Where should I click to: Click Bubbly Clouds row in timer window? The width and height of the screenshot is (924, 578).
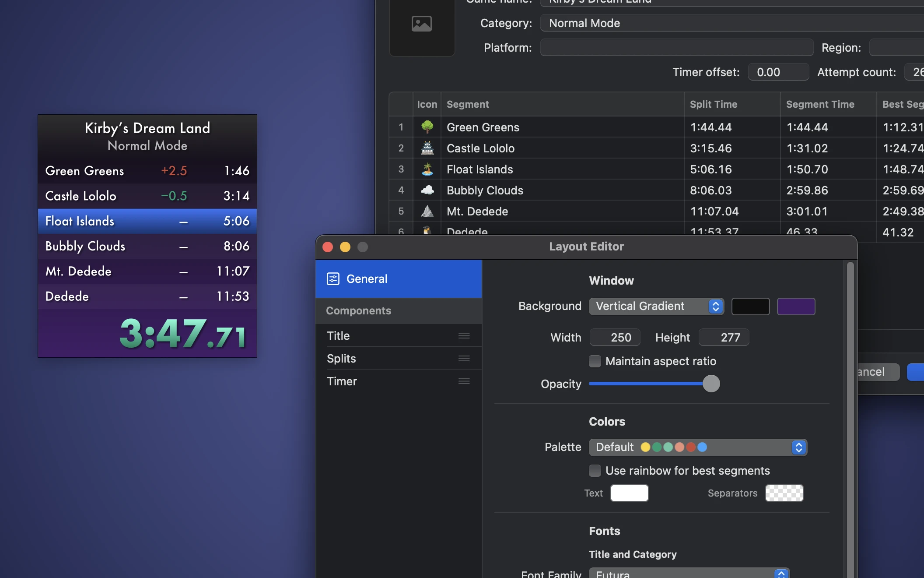(147, 246)
